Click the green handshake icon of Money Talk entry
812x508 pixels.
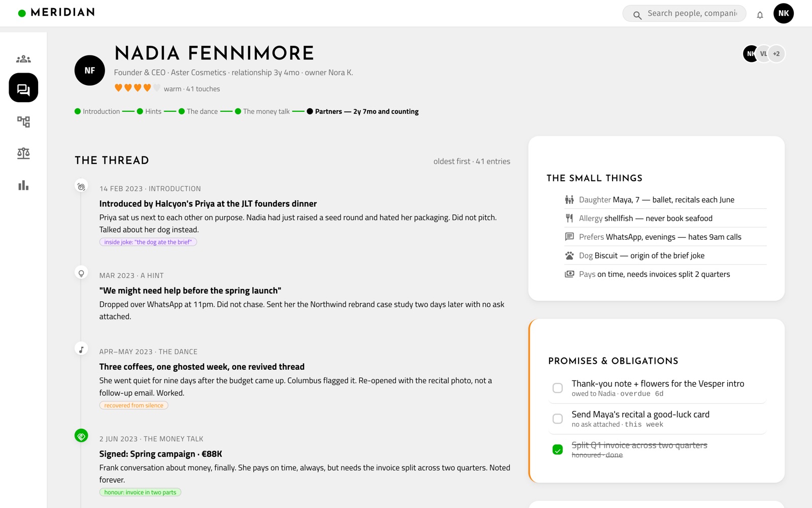(x=81, y=436)
